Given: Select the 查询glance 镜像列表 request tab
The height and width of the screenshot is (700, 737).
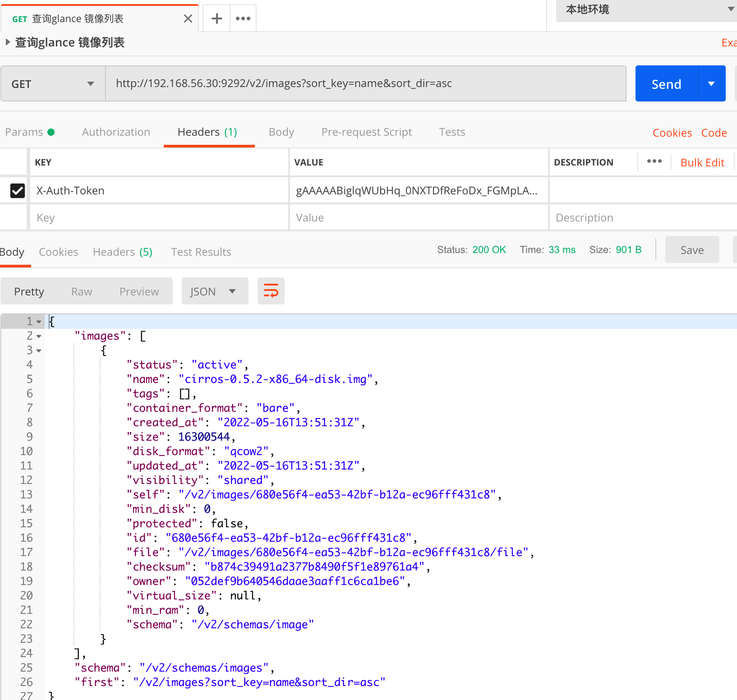Looking at the screenshot, I should 99,18.
